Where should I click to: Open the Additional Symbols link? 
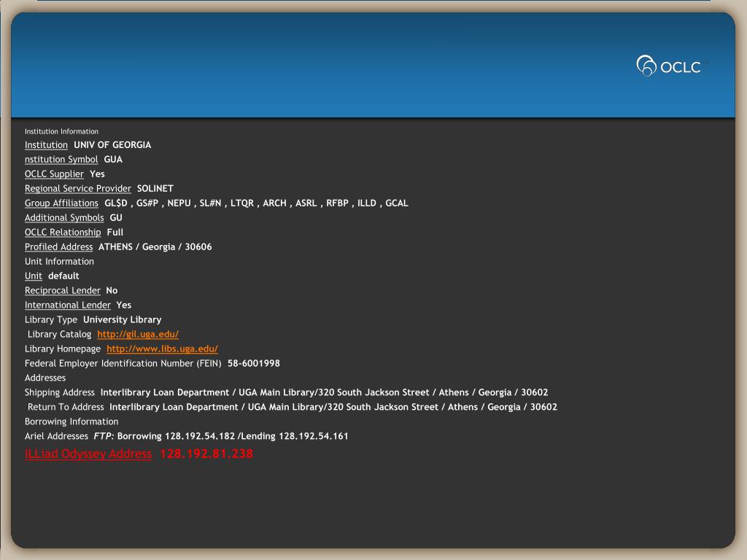pos(64,217)
